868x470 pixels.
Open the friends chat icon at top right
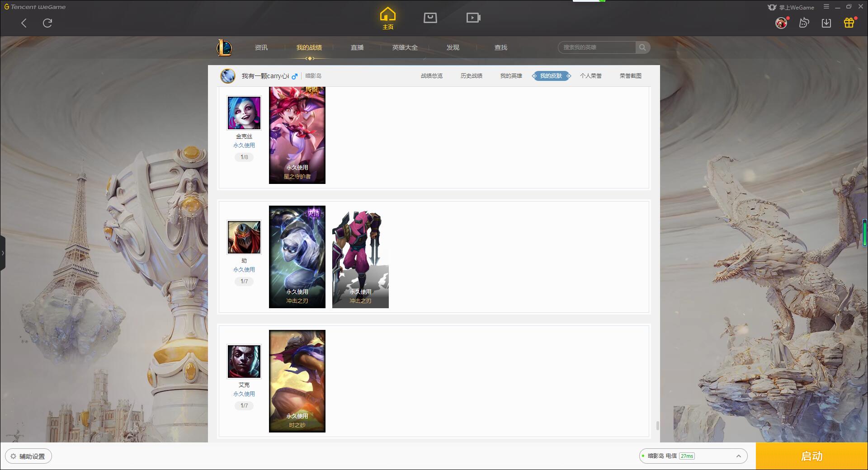(x=804, y=23)
